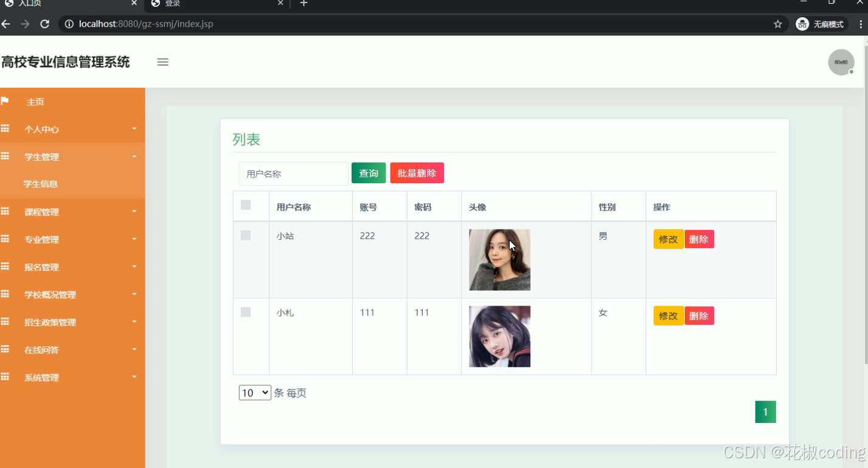Image resolution: width=868 pixels, height=468 pixels.
Task: Click the browser page reload icon
Action: (44, 24)
